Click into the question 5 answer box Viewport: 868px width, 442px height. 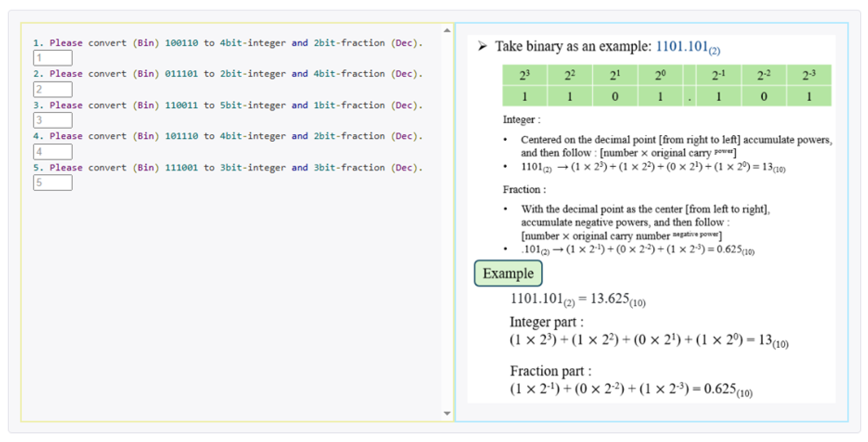pyautogui.click(x=53, y=182)
